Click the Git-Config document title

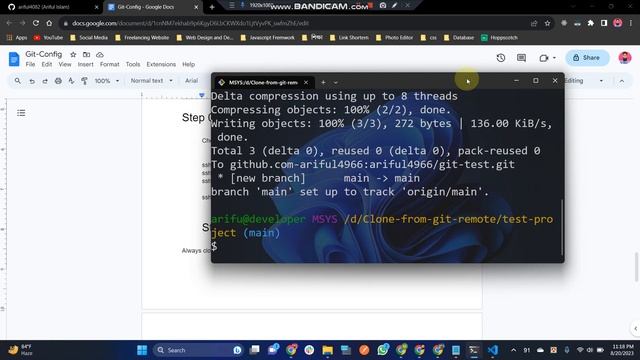[x=44, y=54]
